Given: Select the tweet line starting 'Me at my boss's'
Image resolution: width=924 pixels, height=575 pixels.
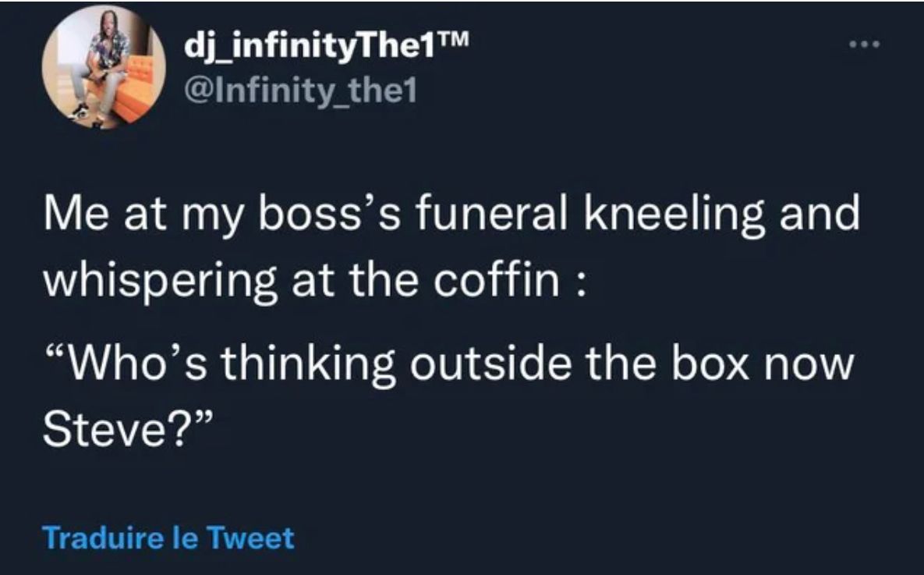Looking at the screenshot, I should tap(451, 215).
